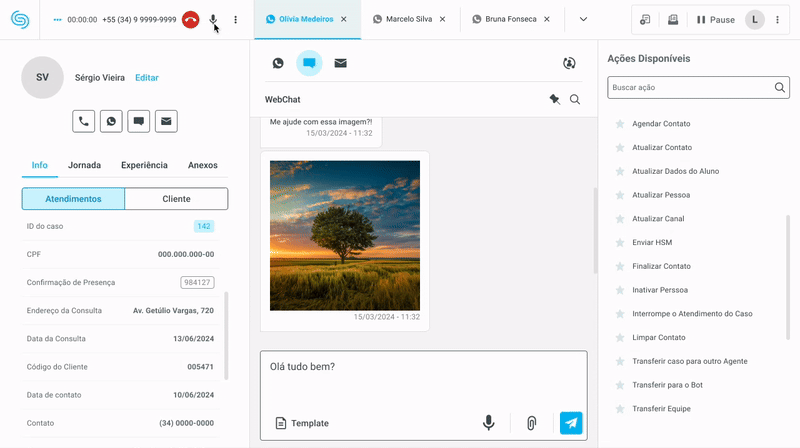
Task: Hang up the active call
Action: [x=190, y=19]
